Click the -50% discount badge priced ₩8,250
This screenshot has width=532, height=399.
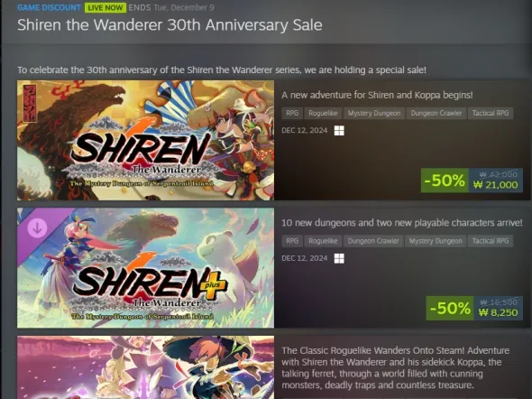coord(450,308)
